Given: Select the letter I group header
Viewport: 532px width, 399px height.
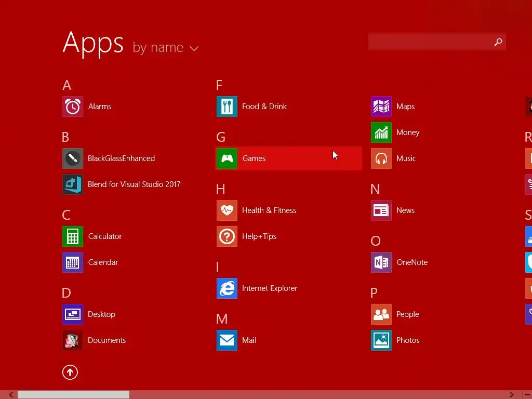Looking at the screenshot, I should 218,267.
